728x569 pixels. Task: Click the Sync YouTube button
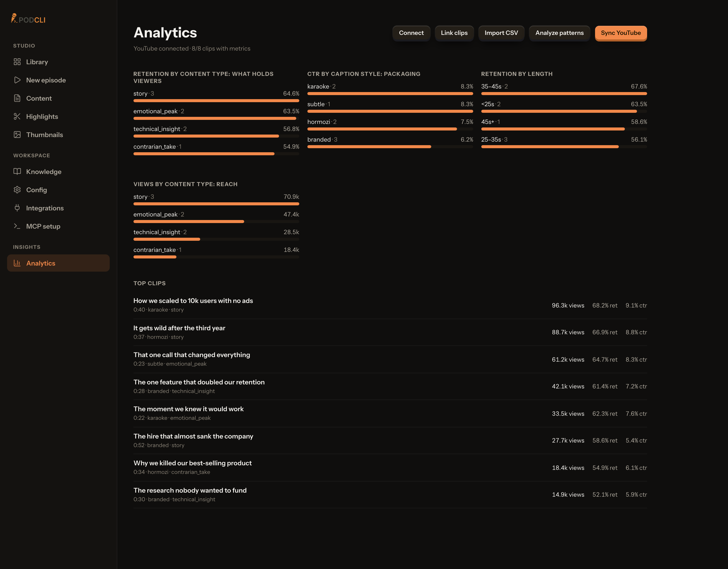pyautogui.click(x=621, y=33)
